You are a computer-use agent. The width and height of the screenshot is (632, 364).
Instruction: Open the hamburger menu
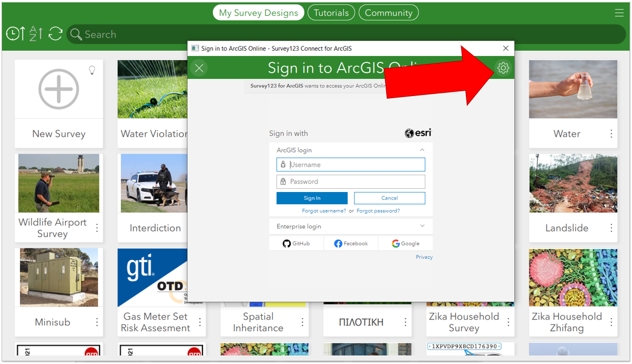619,13
